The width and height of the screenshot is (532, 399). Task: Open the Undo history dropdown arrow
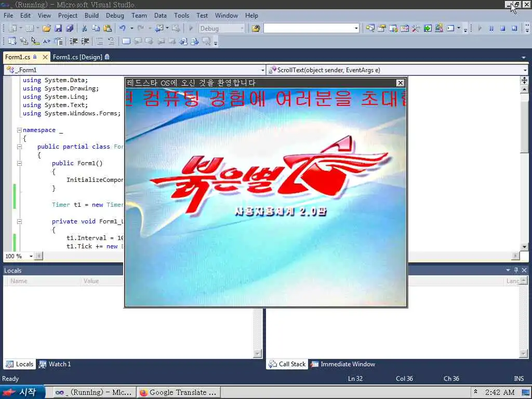(x=131, y=29)
